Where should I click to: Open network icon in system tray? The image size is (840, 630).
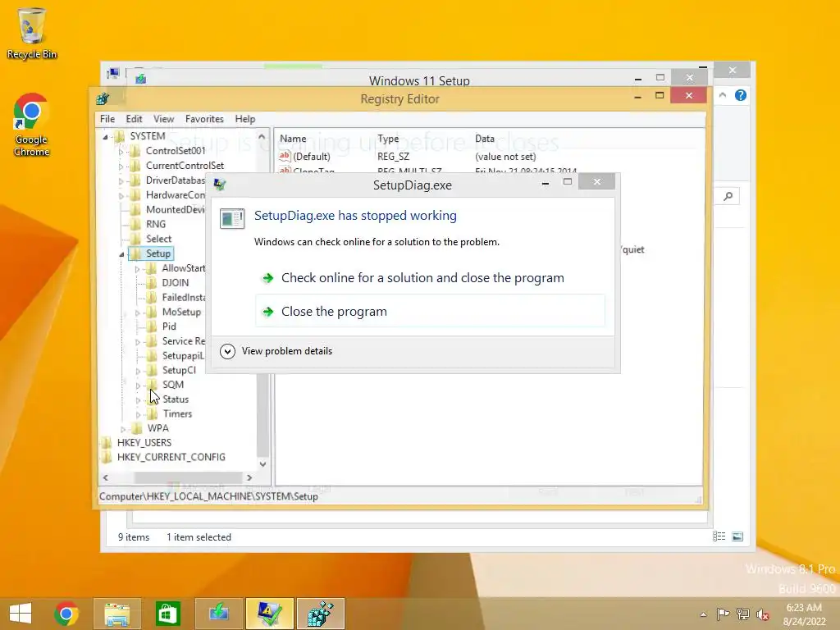[743, 614]
